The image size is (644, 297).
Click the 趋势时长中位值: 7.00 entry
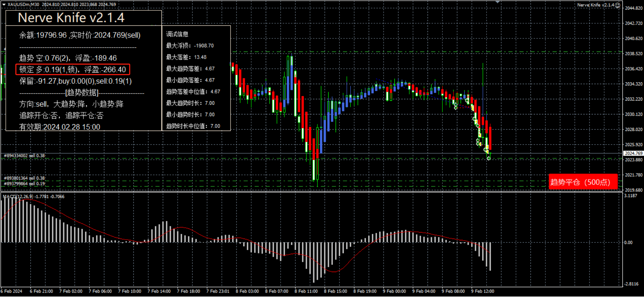[x=193, y=126]
